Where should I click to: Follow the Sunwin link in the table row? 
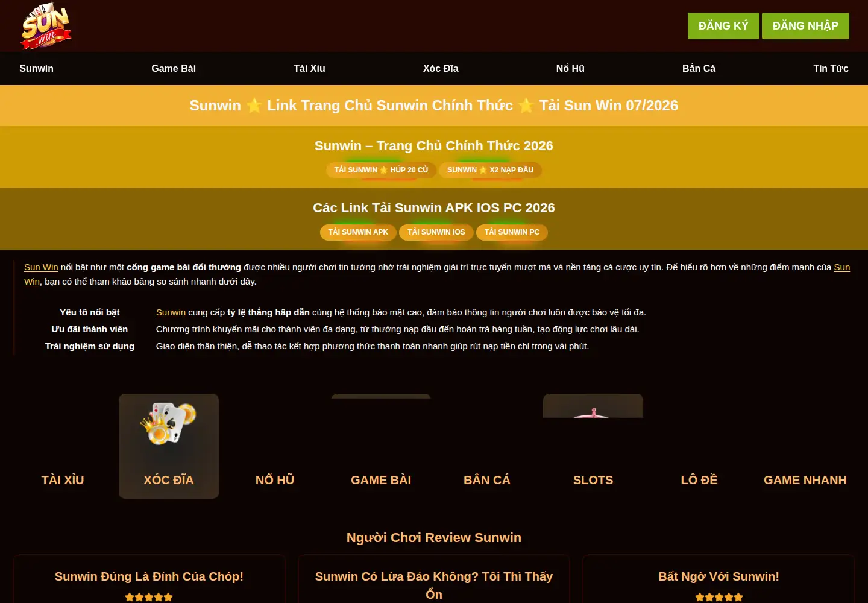[x=171, y=312]
